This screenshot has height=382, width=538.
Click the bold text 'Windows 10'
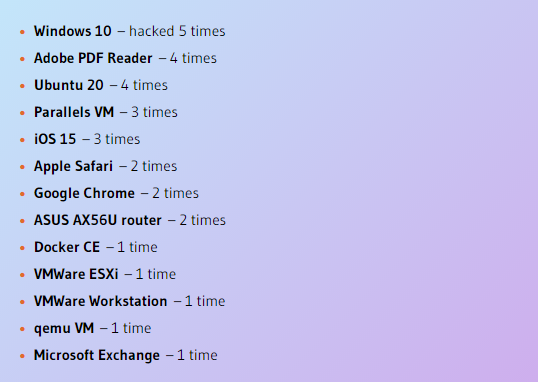[73, 31]
